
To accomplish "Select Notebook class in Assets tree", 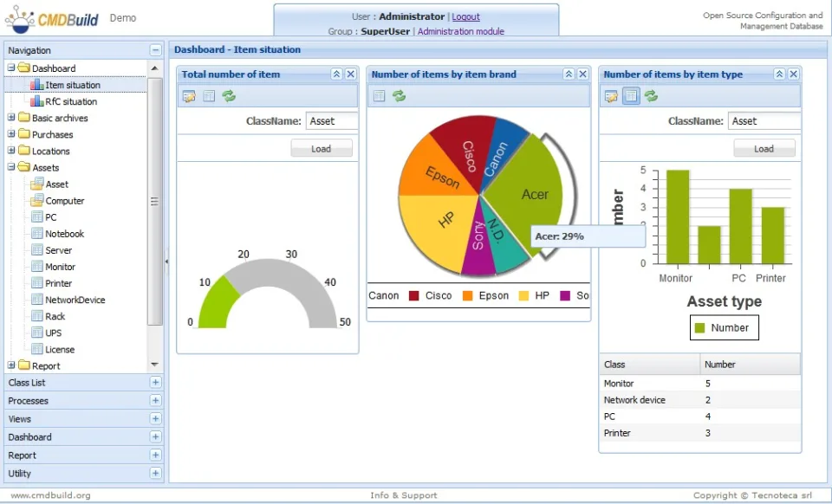I will [x=65, y=234].
